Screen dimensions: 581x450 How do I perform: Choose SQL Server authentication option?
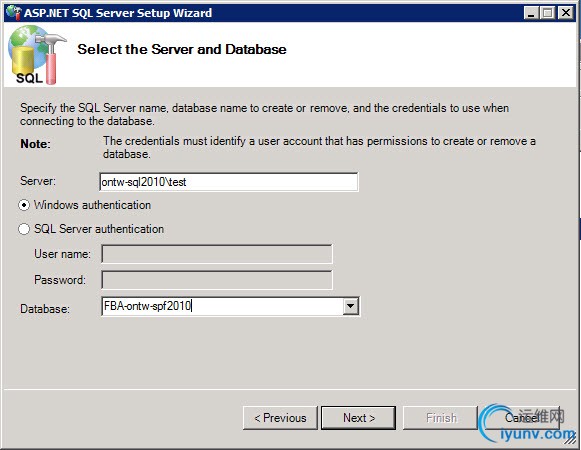24,229
